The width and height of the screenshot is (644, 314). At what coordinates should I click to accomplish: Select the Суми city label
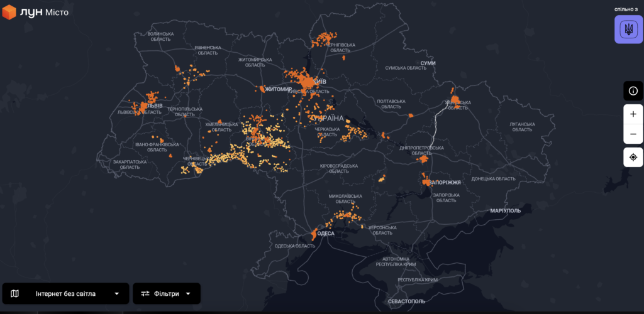pos(428,63)
